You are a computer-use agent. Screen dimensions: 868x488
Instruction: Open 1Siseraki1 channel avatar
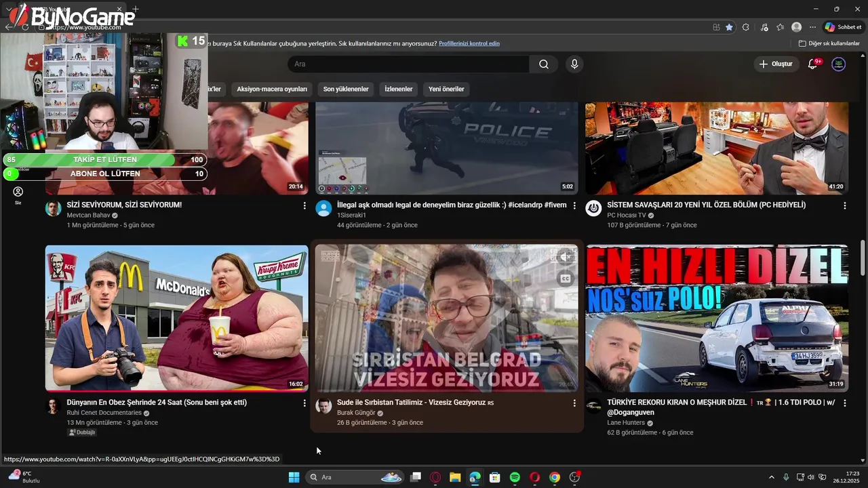coord(323,209)
